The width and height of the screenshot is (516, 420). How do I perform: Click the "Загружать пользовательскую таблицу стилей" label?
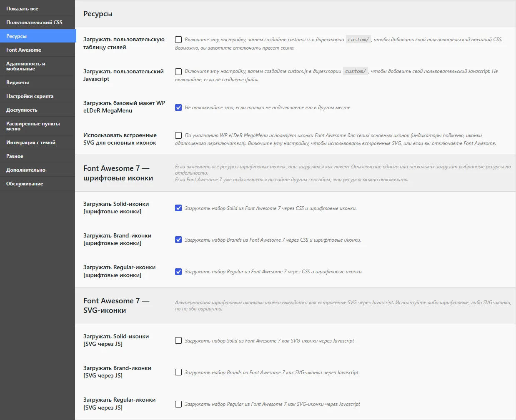(x=124, y=43)
